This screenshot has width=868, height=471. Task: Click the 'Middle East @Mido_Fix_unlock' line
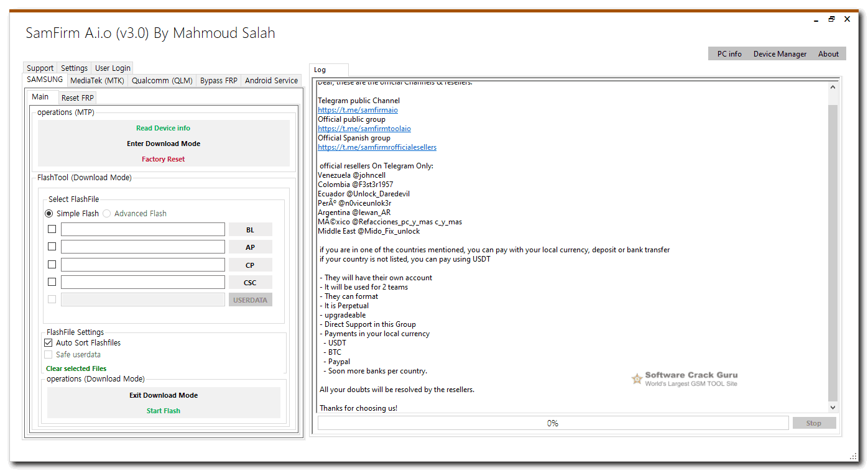pos(369,231)
